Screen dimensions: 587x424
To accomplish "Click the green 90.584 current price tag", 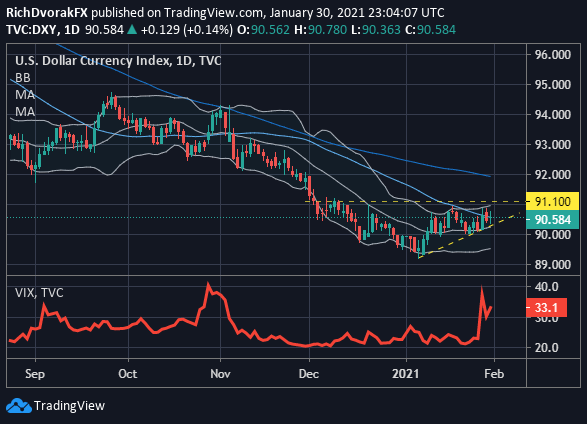I will [x=552, y=220].
